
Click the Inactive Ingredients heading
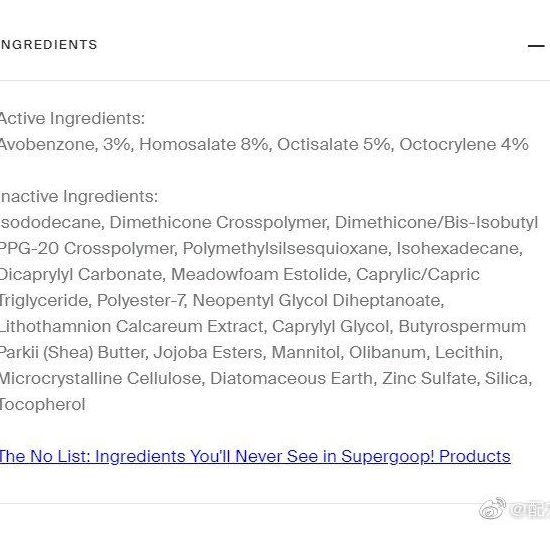coord(79,196)
